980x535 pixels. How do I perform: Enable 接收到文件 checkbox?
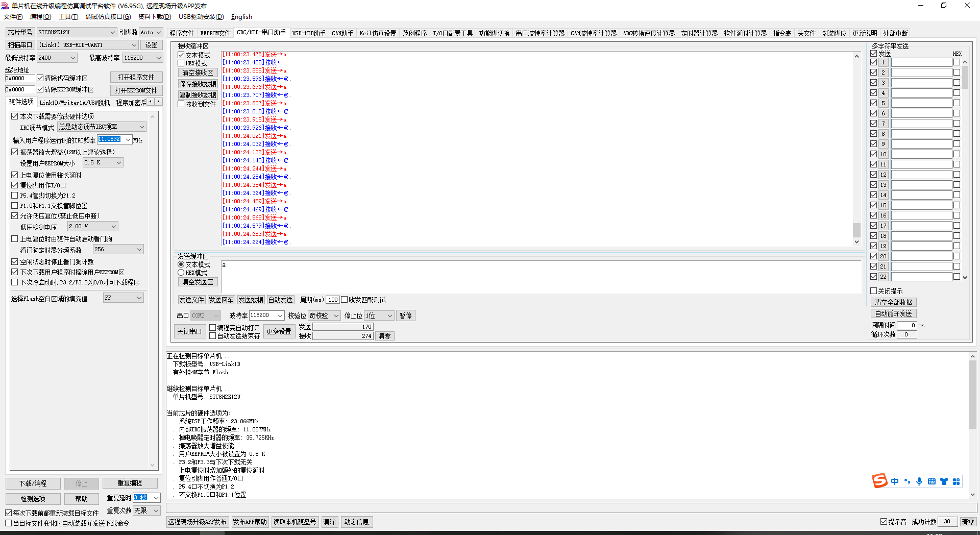tap(181, 104)
